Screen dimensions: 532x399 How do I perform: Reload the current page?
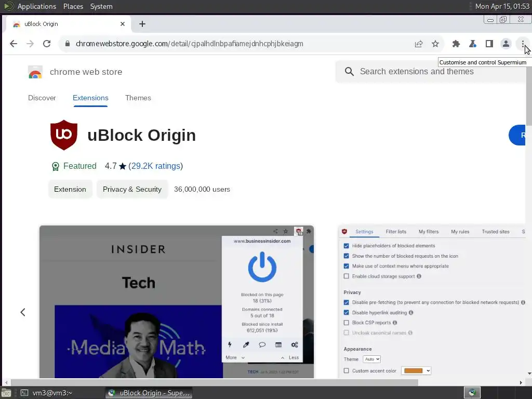[x=47, y=44]
